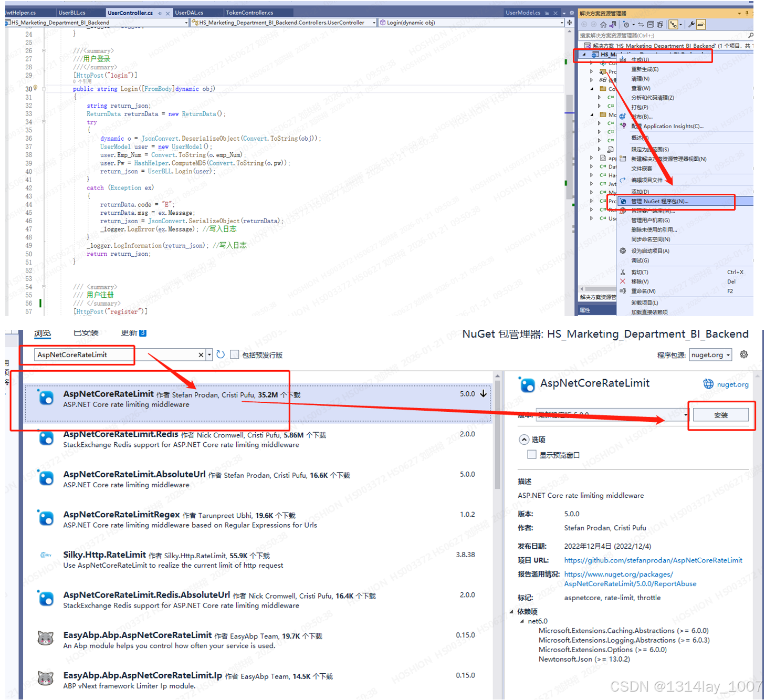Click the Switch Views icon in Solution Explorer toolbar
Viewport: 765px width, 700px height.
click(613, 24)
